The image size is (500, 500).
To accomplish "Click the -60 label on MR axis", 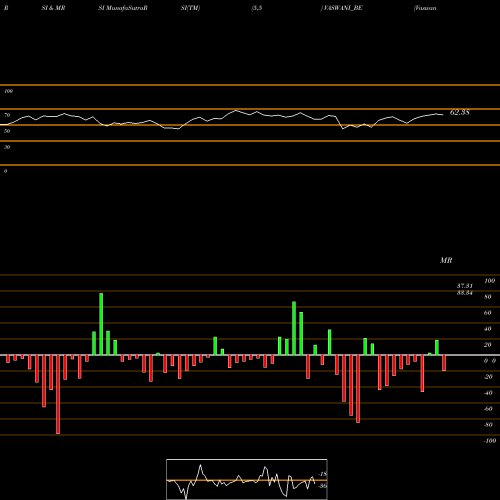I will (488, 409).
